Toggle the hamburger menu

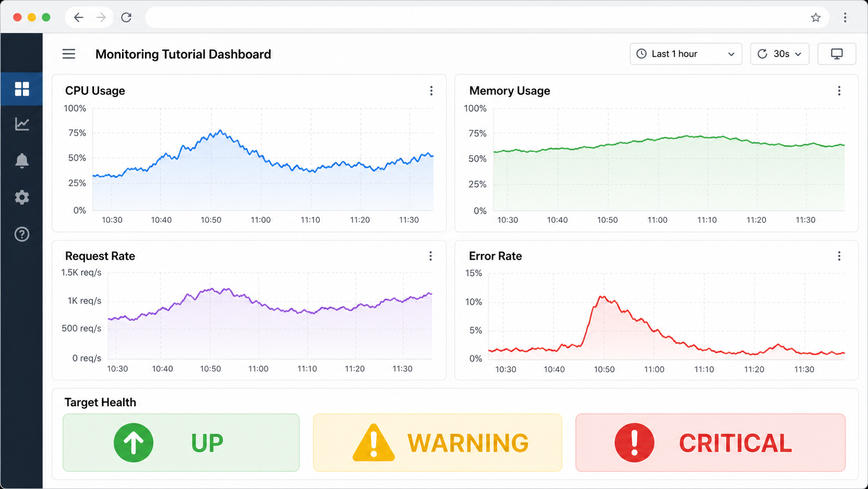69,54
